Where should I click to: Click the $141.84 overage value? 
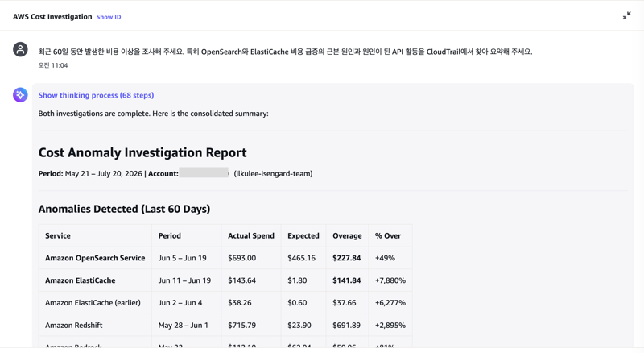click(347, 280)
